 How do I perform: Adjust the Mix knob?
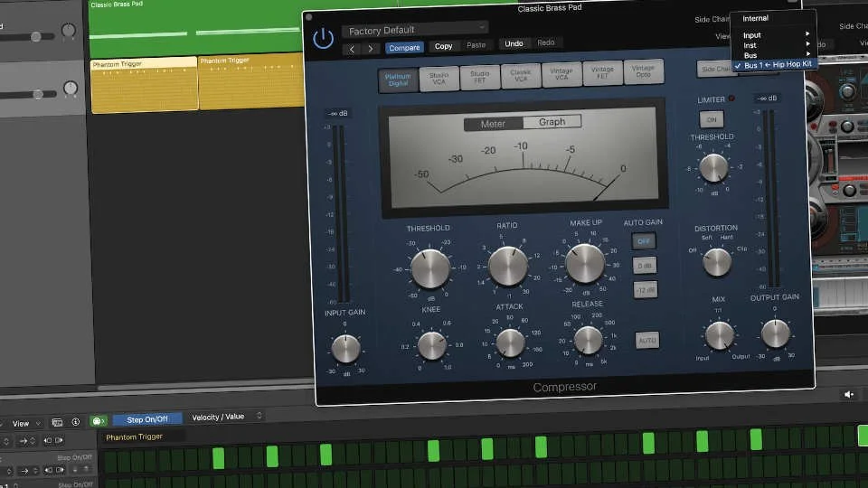[x=719, y=335]
